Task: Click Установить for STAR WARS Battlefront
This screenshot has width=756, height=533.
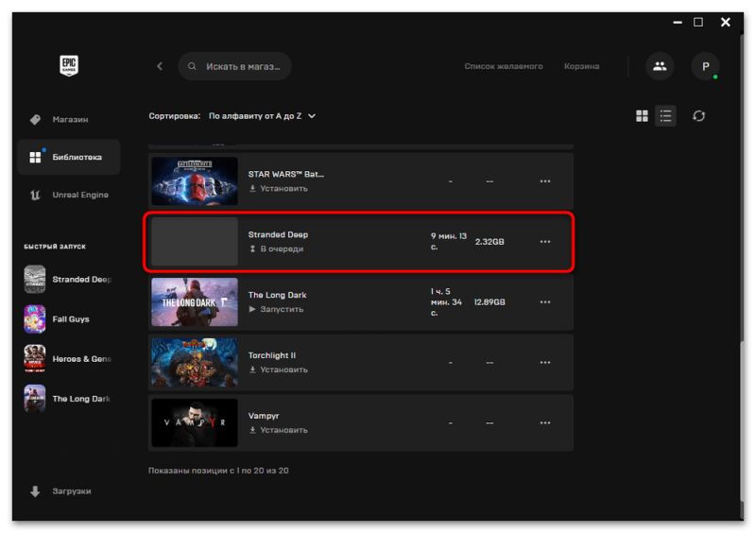Action: tap(279, 189)
